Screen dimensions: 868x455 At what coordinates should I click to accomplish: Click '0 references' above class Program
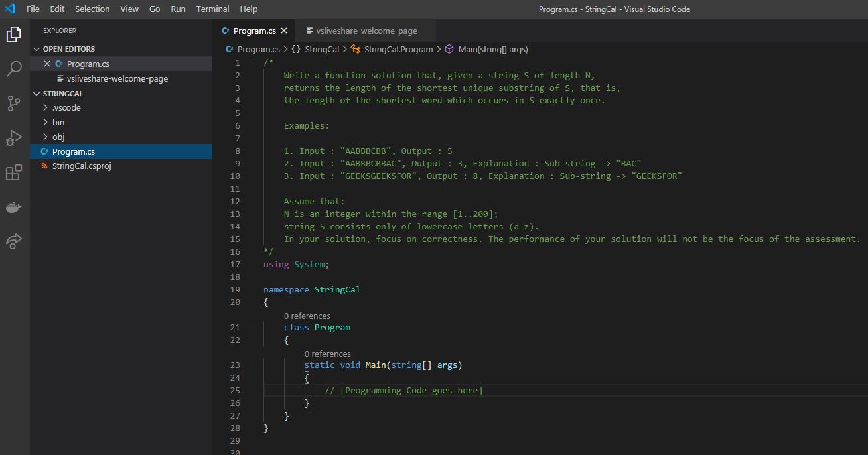tap(307, 316)
